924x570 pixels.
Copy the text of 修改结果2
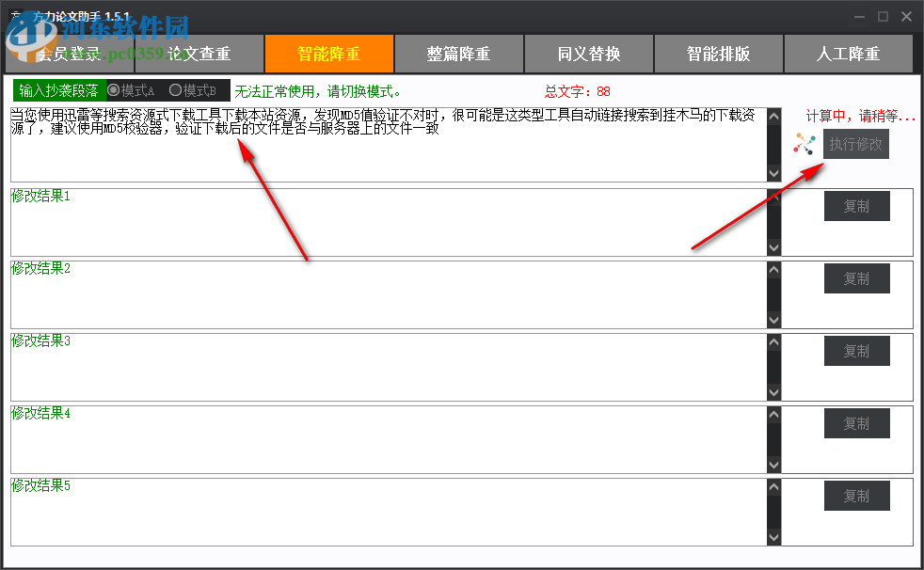pos(856,278)
